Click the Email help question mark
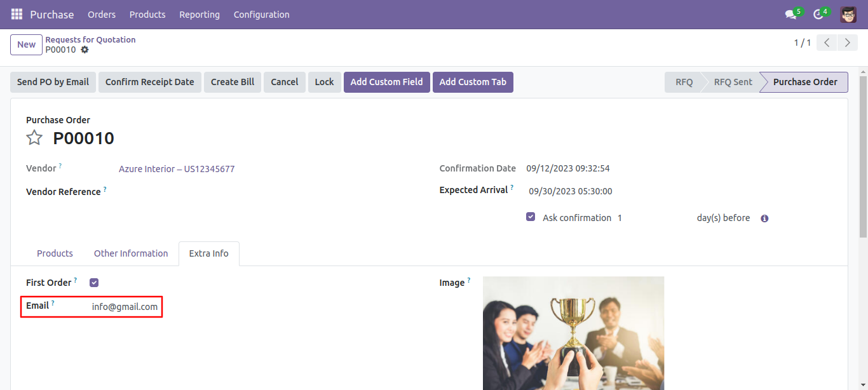The image size is (868, 390). pos(53,303)
